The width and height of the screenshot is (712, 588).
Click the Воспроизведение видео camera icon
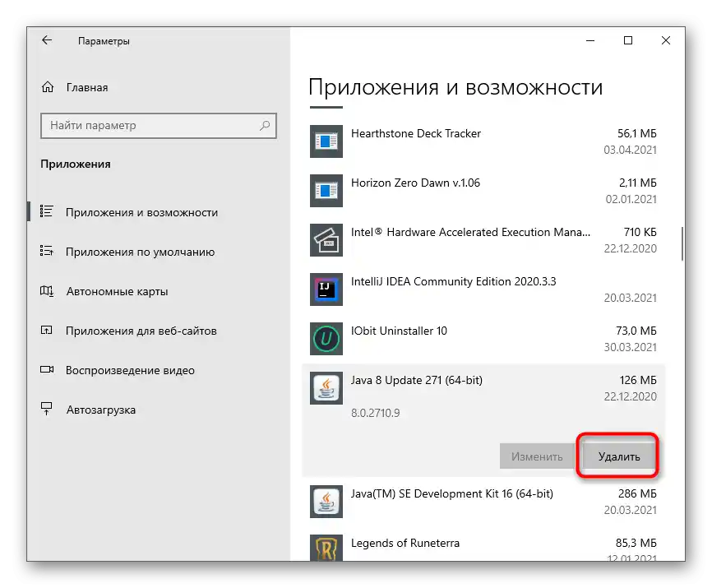click(47, 369)
